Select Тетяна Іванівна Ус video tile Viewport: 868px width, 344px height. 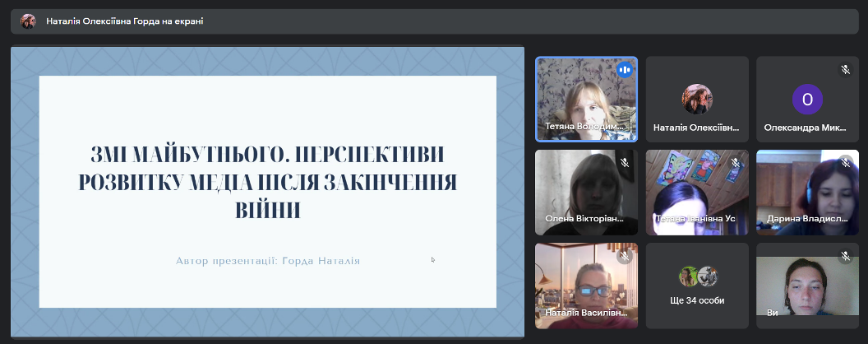[x=697, y=193]
